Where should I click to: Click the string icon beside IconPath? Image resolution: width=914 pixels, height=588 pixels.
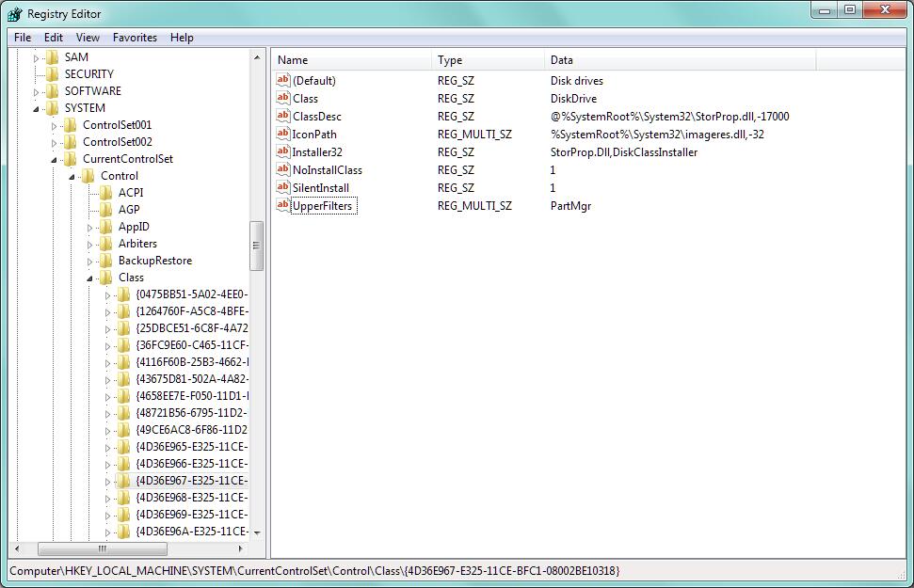pyautogui.click(x=282, y=134)
